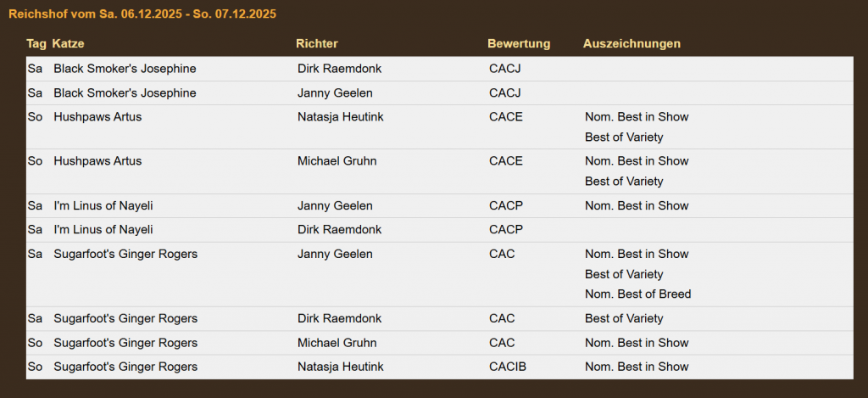This screenshot has height=398, width=868.
Task: Click Janny Geelen in the Black Smoker's Josephine row
Action: (335, 92)
